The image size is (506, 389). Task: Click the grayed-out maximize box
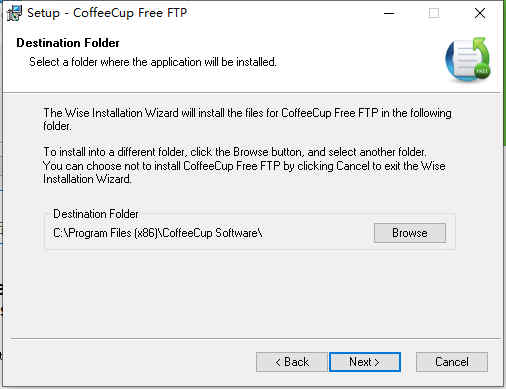pos(434,13)
